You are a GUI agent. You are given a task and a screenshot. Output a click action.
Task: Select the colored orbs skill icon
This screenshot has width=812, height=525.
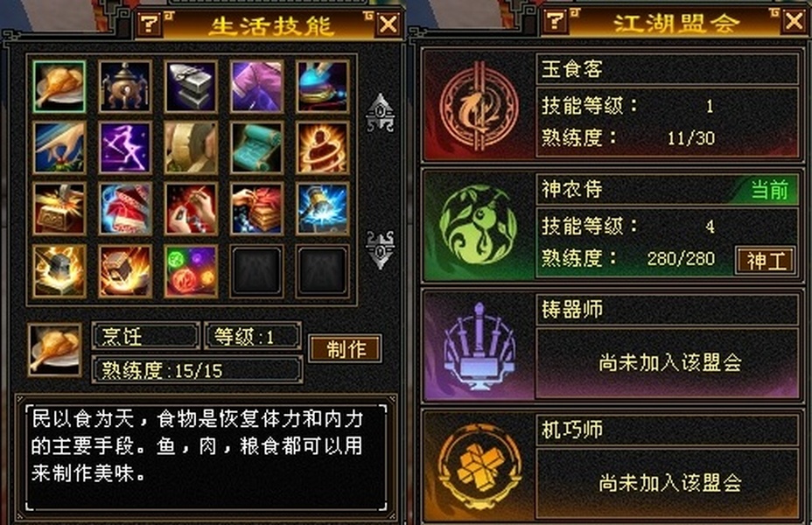click(191, 271)
